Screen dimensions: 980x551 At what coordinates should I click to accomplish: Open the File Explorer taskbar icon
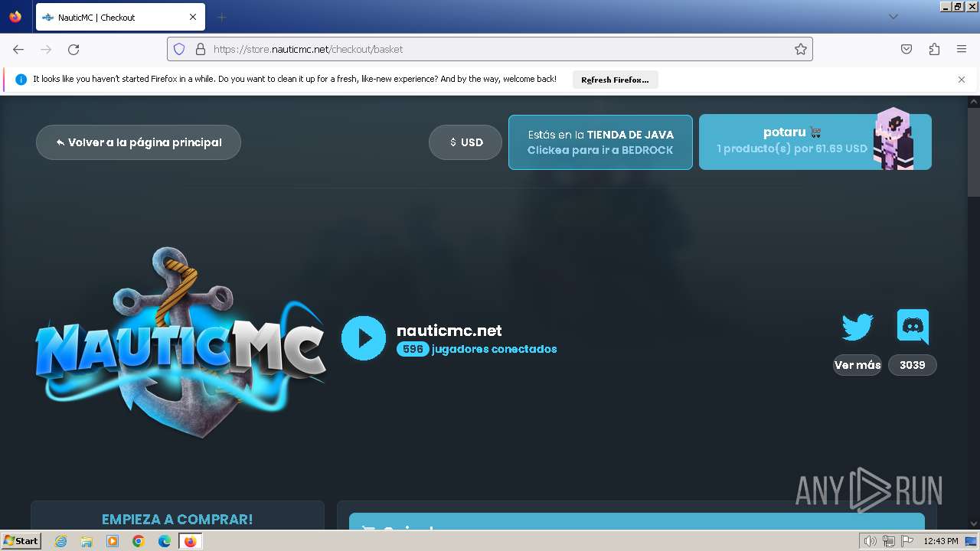(x=87, y=541)
